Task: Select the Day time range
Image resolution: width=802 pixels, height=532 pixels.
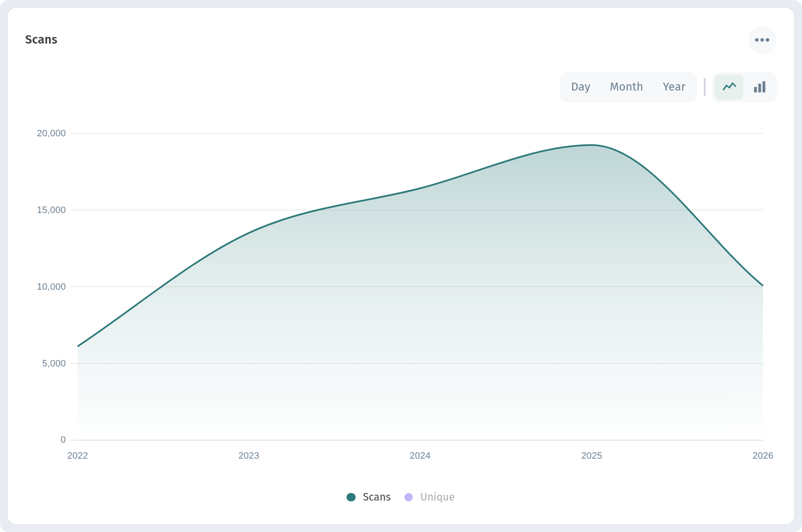Action: pos(581,87)
